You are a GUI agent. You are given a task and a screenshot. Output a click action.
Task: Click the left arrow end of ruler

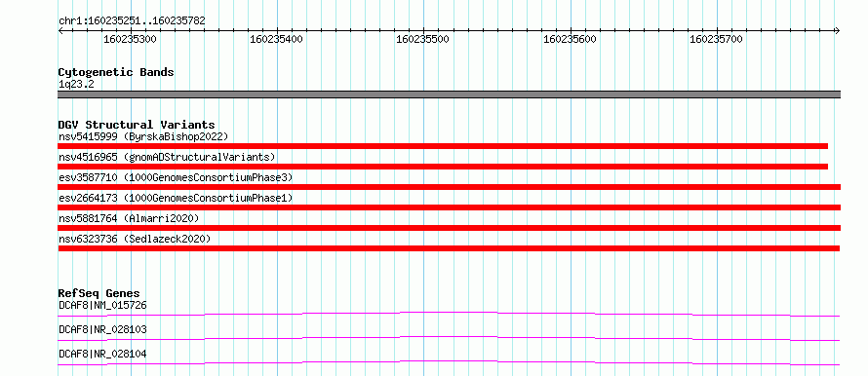tap(60, 30)
